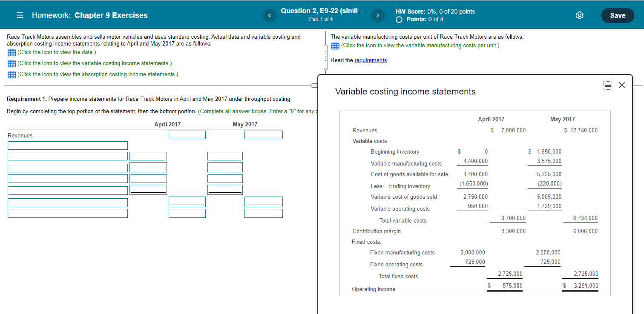Viewport: 644px width, 314px height.
Task: Click the Part 1 of 4 label
Action: (x=322, y=19)
